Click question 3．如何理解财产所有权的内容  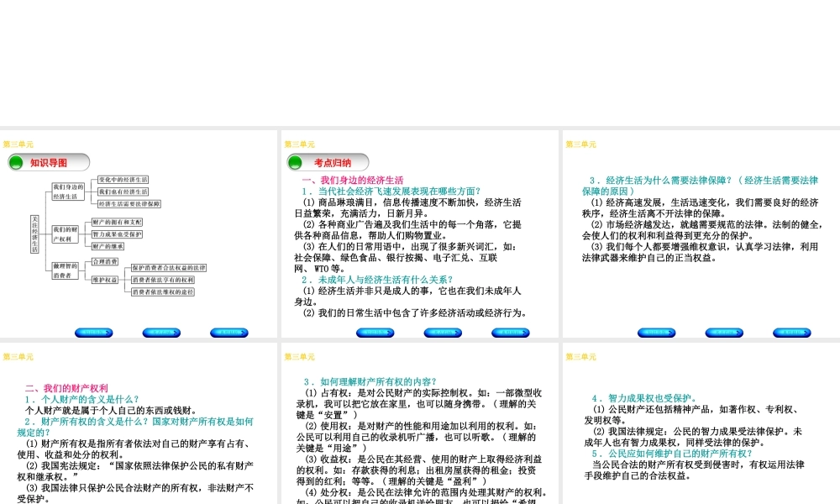point(370,382)
